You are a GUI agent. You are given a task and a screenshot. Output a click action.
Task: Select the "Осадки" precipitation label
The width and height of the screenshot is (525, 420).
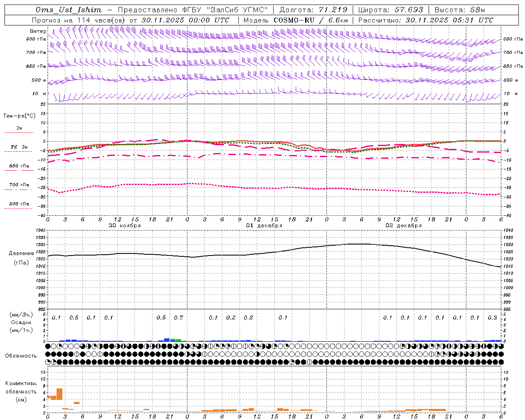click(x=21, y=322)
